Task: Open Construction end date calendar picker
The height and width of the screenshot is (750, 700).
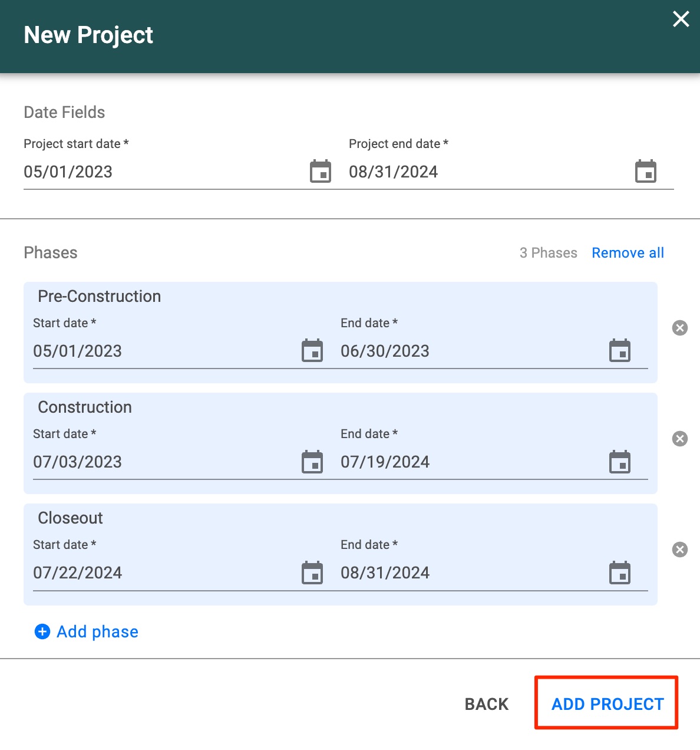Action: [620, 462]
